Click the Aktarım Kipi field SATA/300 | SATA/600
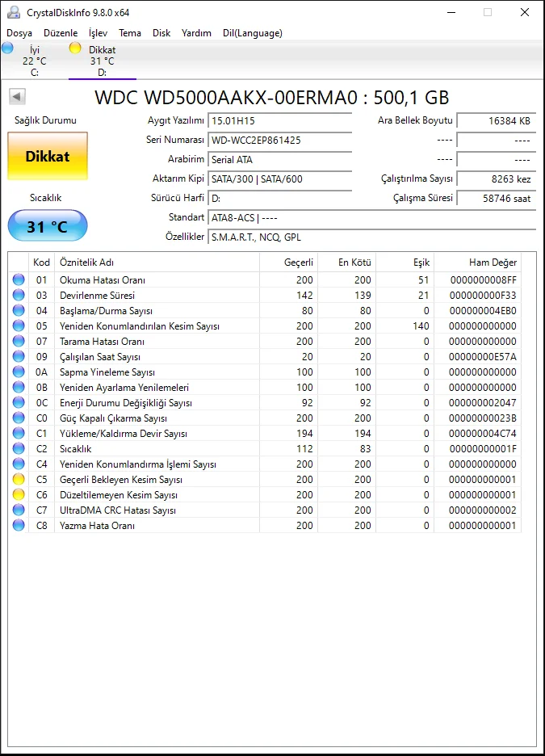 pyautogui.click(x=280, y=178)
